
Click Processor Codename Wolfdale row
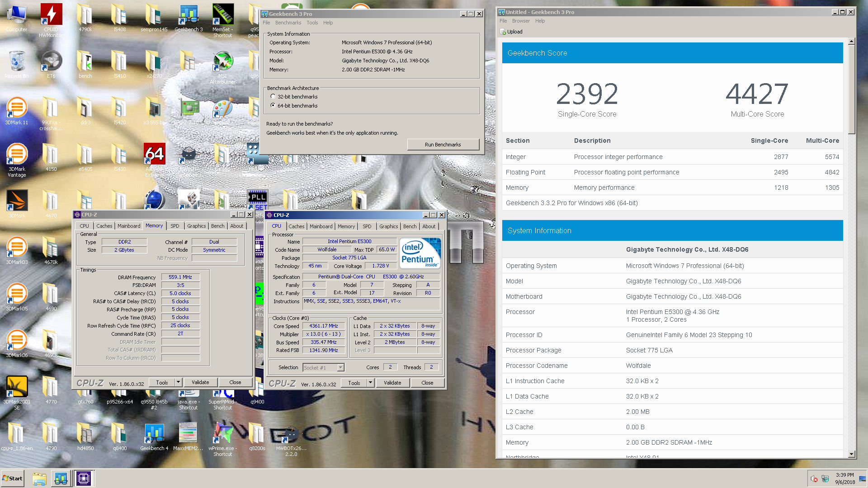click(x=672, y=366)
